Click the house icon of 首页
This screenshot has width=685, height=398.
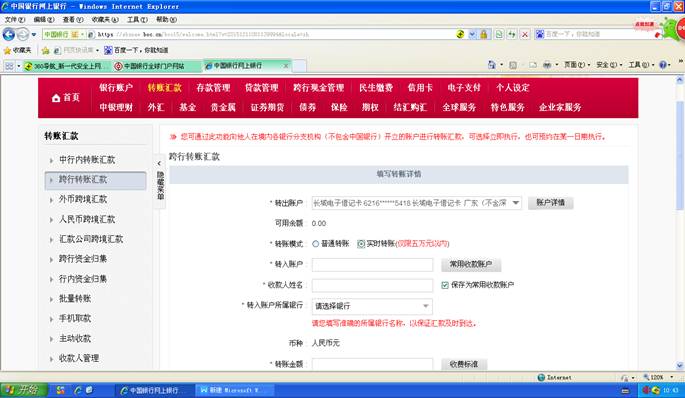[56, 98]
